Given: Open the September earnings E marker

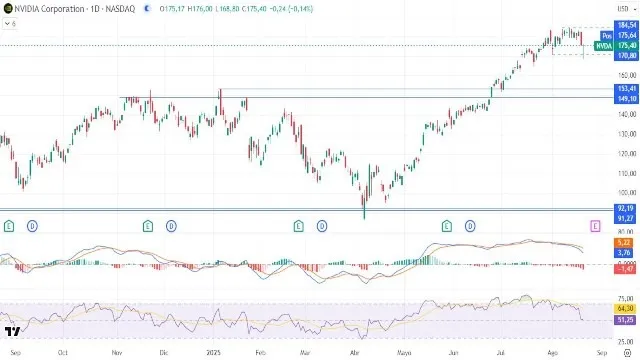Looking at the screenshot, I should pos(9,226).
